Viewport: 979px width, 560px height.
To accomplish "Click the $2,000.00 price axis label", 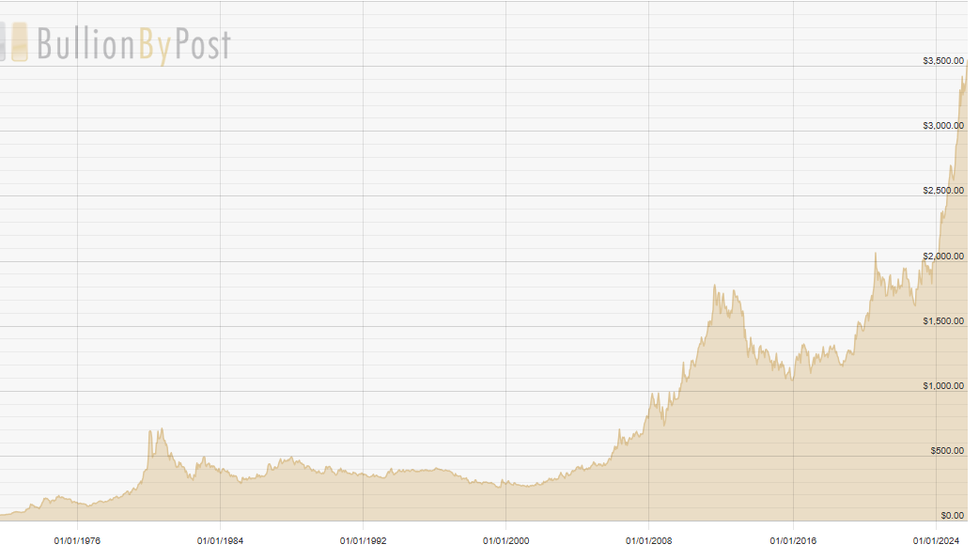I will click(x=942, y=256).
